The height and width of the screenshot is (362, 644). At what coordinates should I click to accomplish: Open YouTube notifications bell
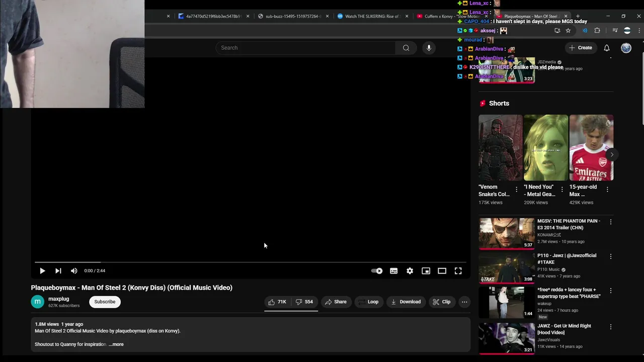click(607, 48)
